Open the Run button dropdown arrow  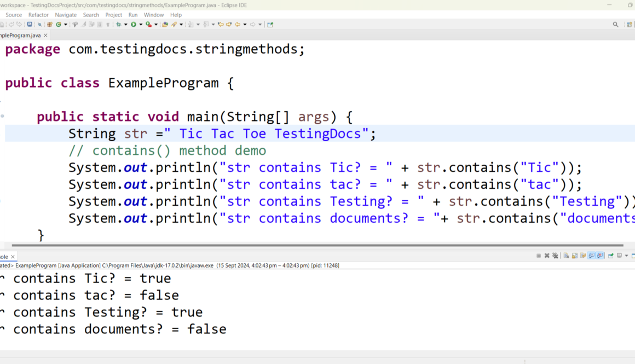point(140,25)
